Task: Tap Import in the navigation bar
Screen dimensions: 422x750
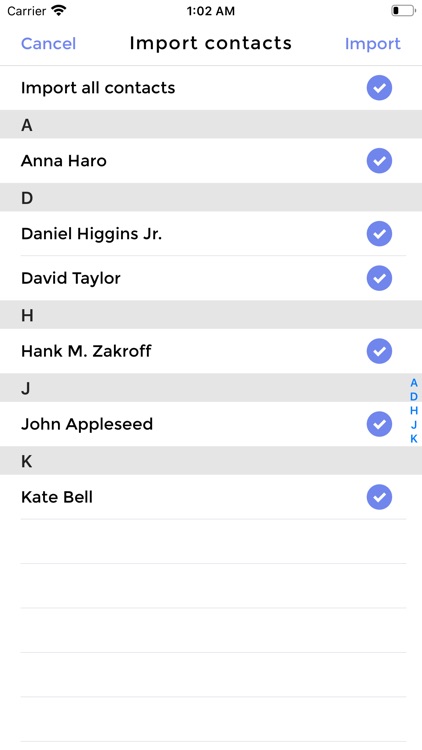Action: [373, 44]
